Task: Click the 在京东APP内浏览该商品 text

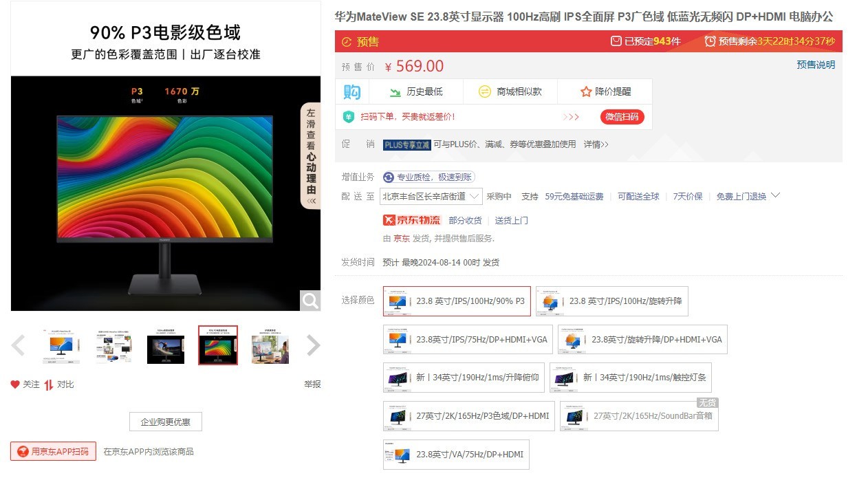Action: coord(149,452)
